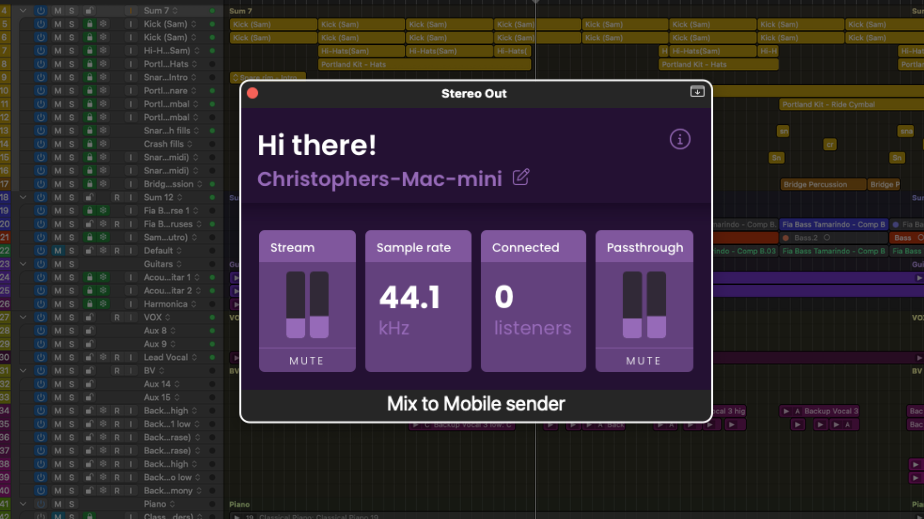Select the Aux 8 track name
Image resolution: width=924 pixels, height=519 pixels.
[155, 330]
